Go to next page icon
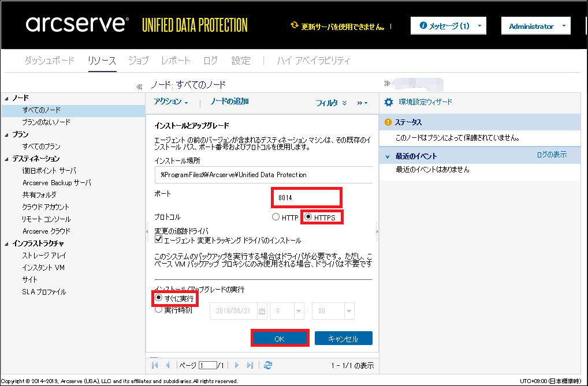 click(237, 365)
